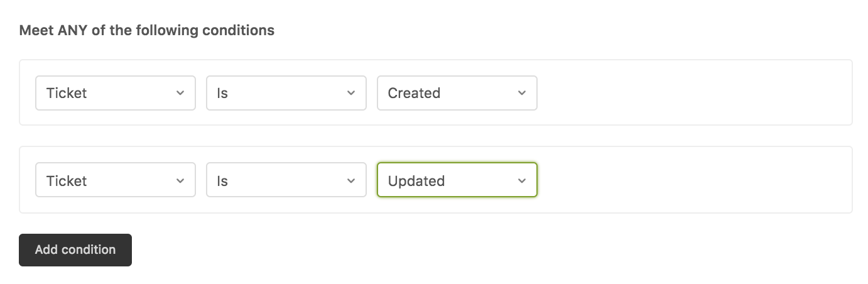868x284 pixels.
Task: Select the "Updated" text in the green-highlighted field
Action: (416, 181)
